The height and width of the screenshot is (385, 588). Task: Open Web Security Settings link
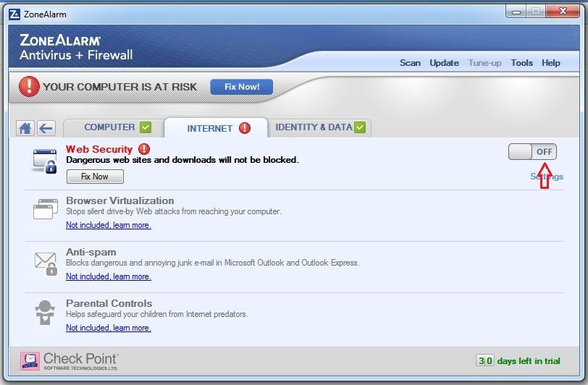[547, 177]
